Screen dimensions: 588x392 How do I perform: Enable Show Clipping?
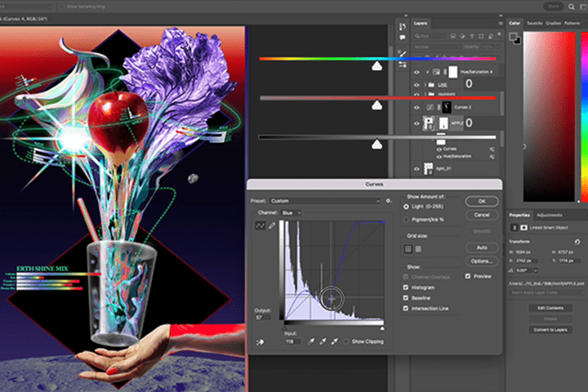click(345, 341)
